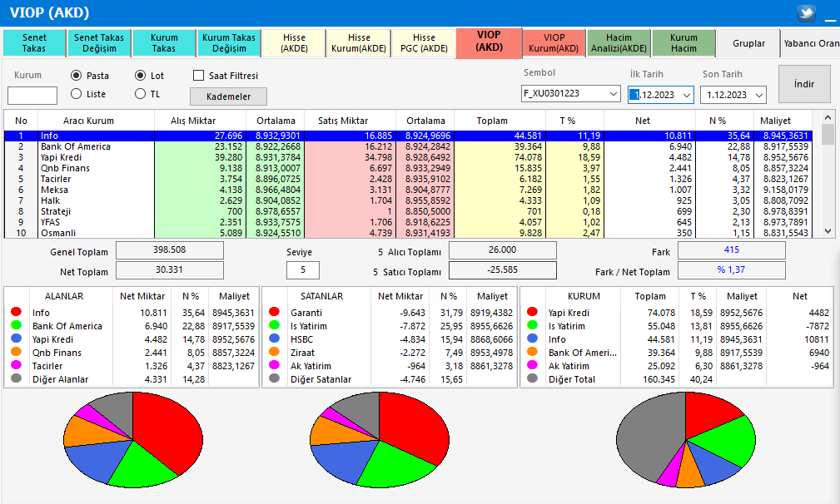Switch to the Gruplar tab
Image resolution: width=840 pixels, height=504 pixels.
[x=748, y=42]
